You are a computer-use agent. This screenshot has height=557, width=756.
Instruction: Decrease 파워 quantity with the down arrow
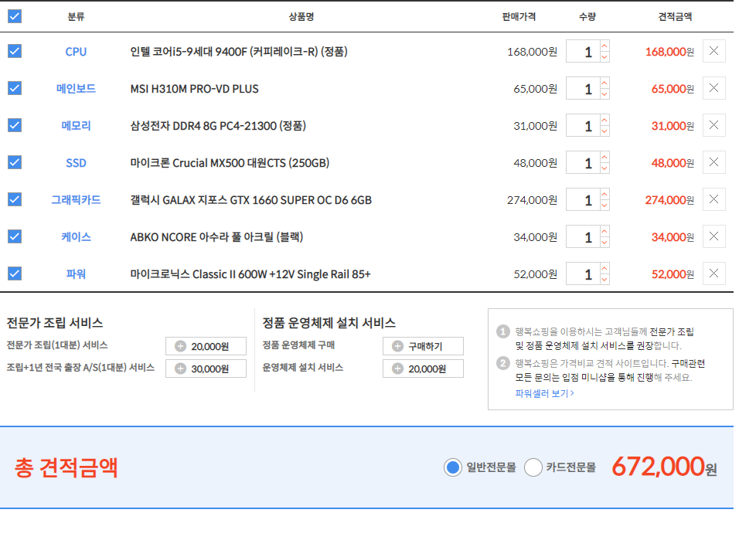click(x=604, y=280)
